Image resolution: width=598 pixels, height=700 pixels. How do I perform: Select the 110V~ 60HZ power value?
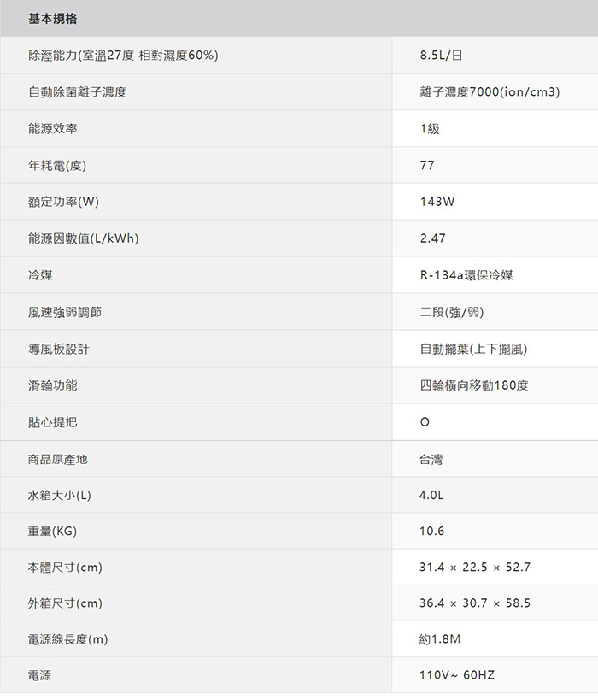457,675
